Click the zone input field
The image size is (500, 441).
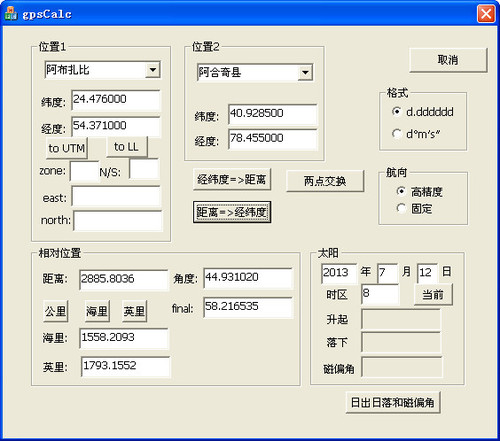84,171
